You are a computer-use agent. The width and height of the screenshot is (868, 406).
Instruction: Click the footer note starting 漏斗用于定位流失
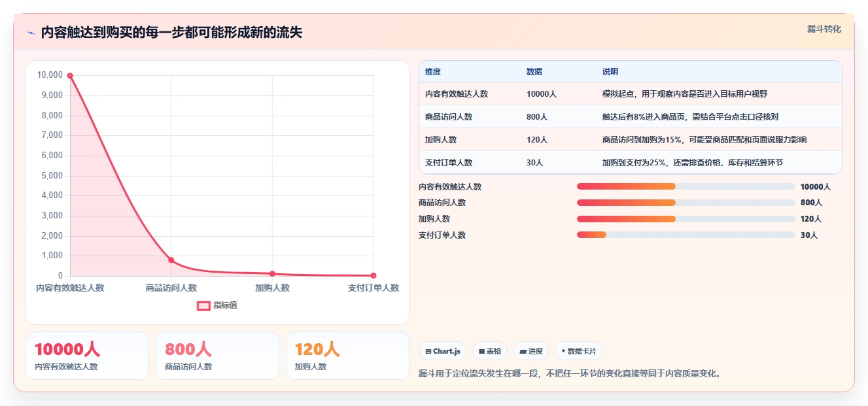point(570,374)
